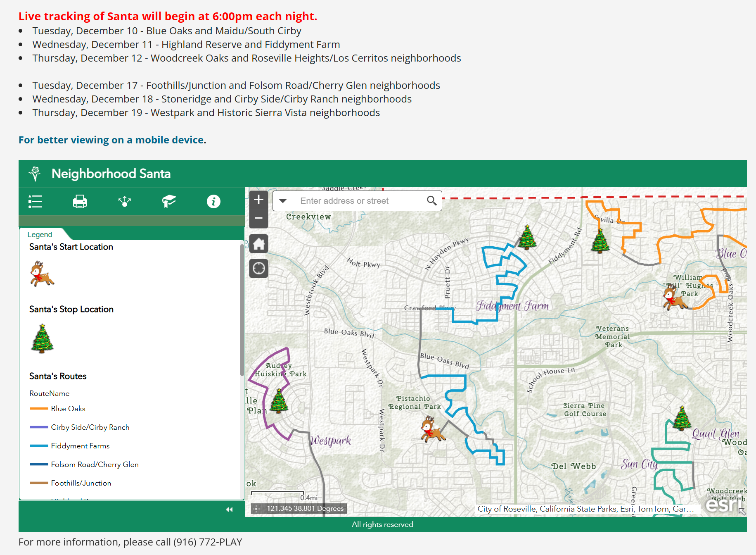This screenshot has height=555, width=756.
Task: Open the Share widget icon
Action: 124,201
